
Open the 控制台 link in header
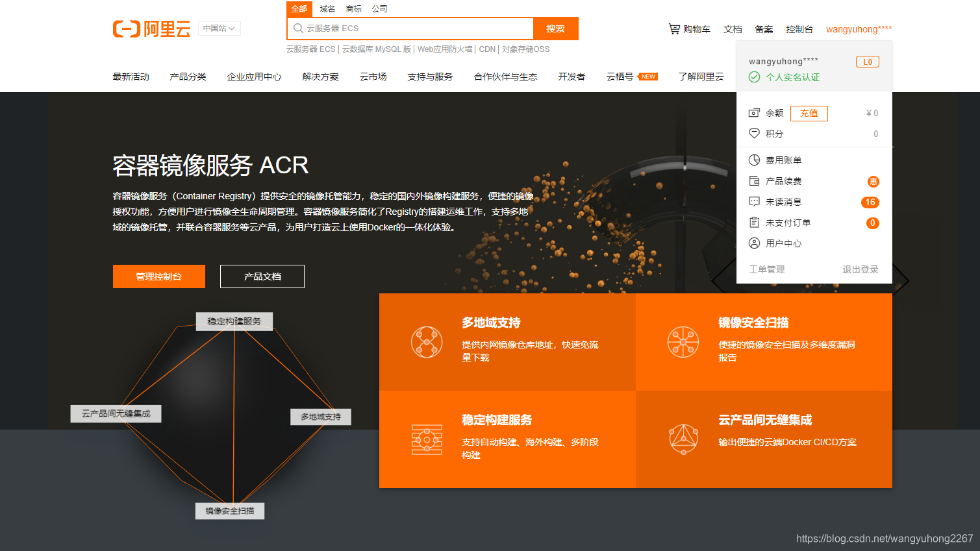point(799,29)
